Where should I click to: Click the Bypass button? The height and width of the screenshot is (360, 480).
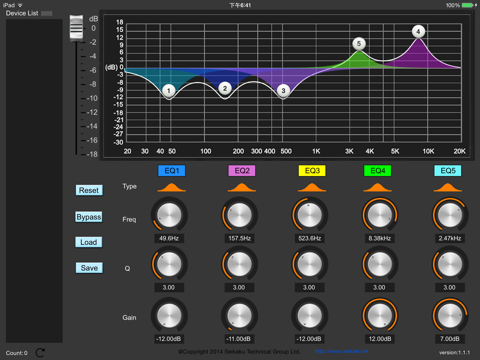[x=89, y=217]
